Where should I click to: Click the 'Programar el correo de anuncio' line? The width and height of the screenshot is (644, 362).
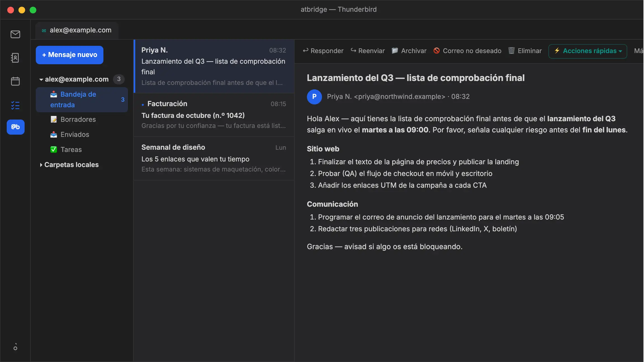[441, 217]
